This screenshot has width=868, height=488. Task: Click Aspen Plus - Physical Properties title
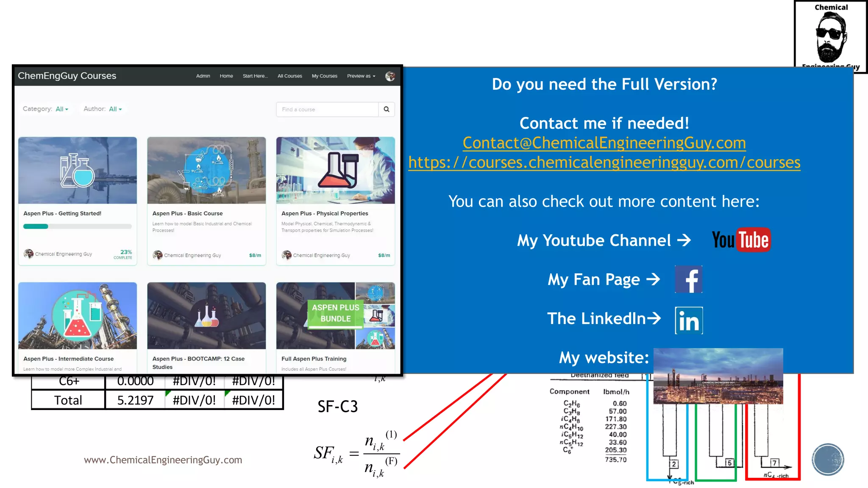point(325,213)
